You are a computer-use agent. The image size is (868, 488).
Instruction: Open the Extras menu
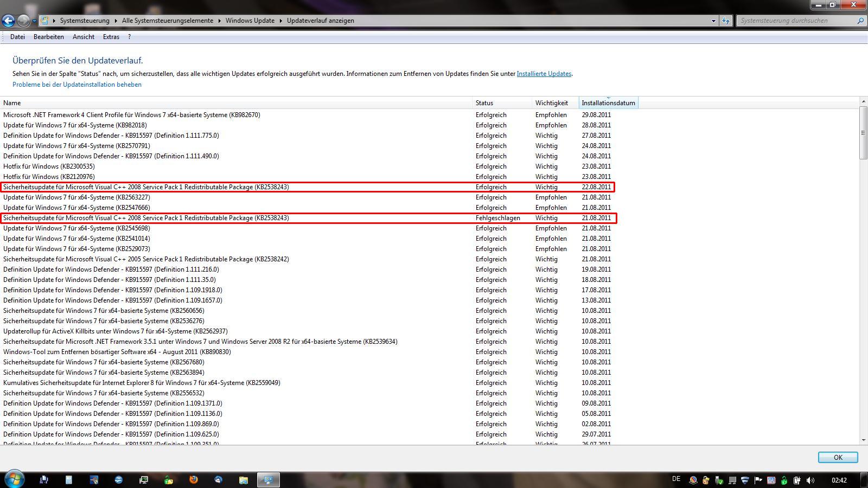[x=111, y=37]
